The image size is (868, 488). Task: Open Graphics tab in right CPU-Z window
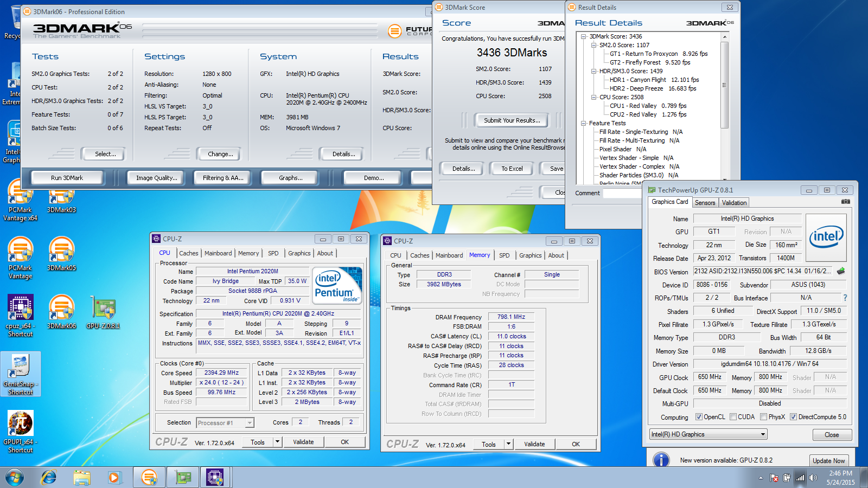[531, 255]
